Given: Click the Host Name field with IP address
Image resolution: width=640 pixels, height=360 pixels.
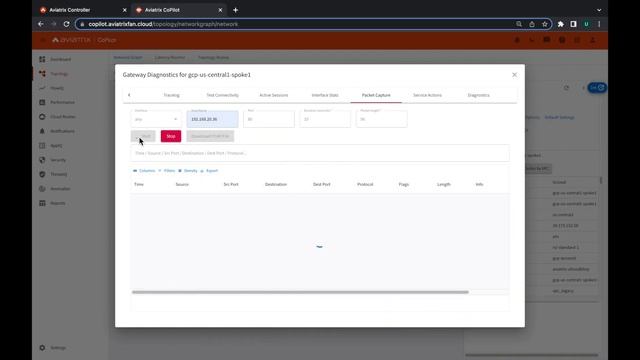Looking at the screenshot, I should pos(213,119).
